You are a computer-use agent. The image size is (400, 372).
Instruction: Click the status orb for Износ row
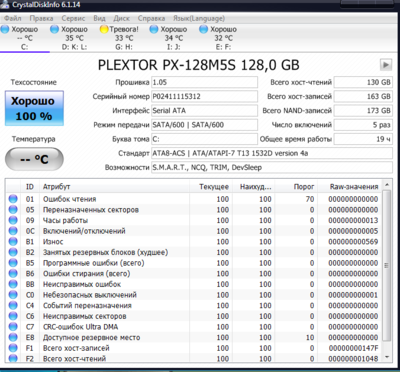click(13, 242)
